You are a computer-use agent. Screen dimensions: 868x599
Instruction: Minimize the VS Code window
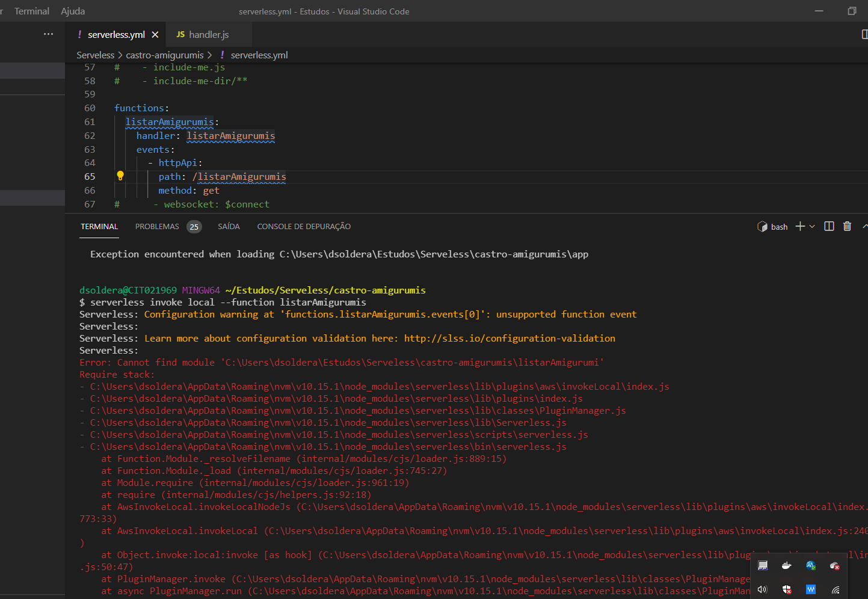819,11
